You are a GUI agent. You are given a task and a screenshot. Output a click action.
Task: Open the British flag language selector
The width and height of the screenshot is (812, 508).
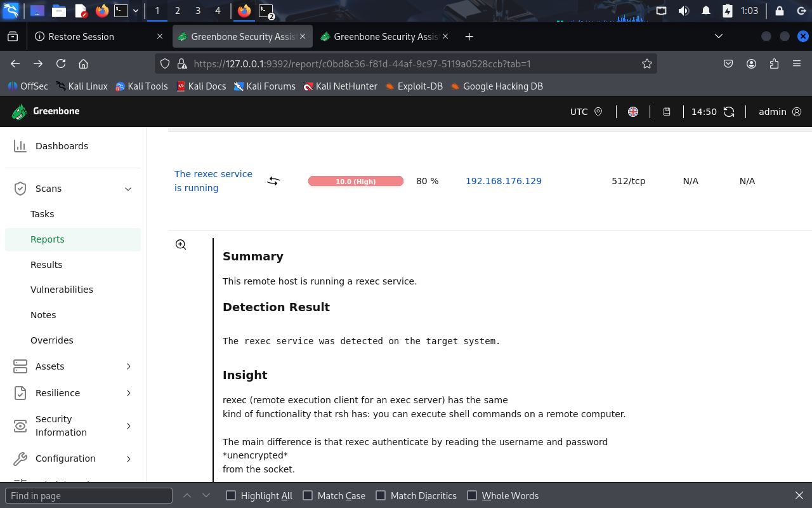pos(632,111)
